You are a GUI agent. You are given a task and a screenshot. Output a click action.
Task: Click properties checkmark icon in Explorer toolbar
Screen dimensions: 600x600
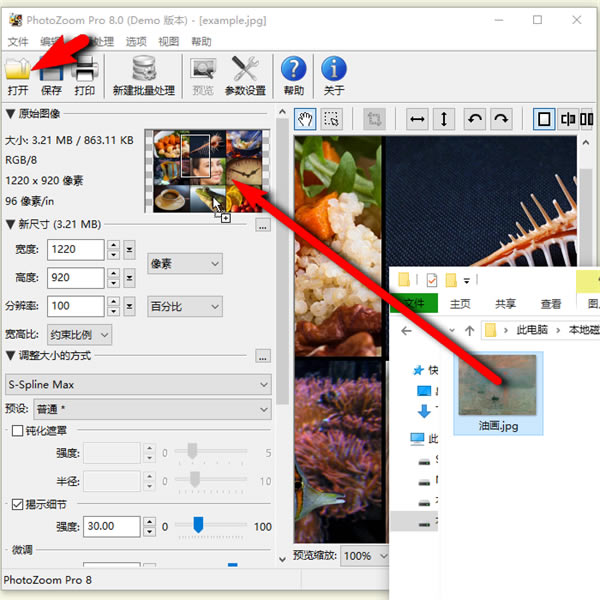point(432,280)
